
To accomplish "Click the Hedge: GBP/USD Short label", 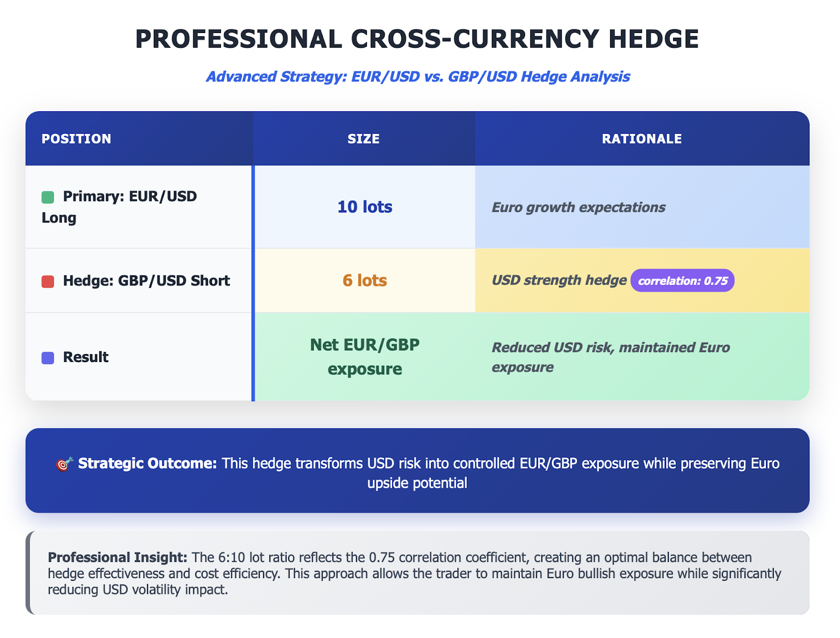I will (x=146, y=281).
